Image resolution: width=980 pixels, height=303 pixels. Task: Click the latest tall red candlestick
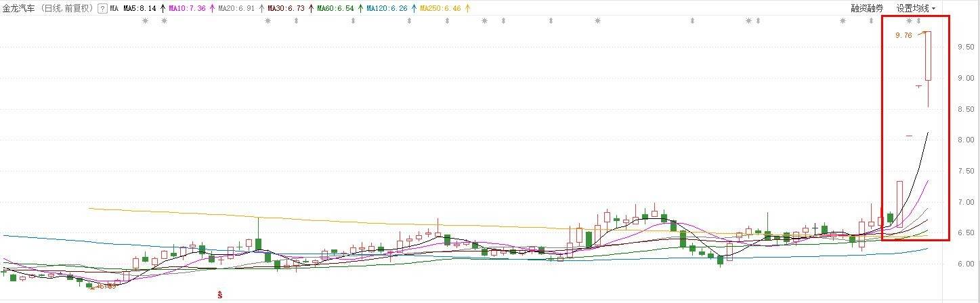tap(928, 56)
